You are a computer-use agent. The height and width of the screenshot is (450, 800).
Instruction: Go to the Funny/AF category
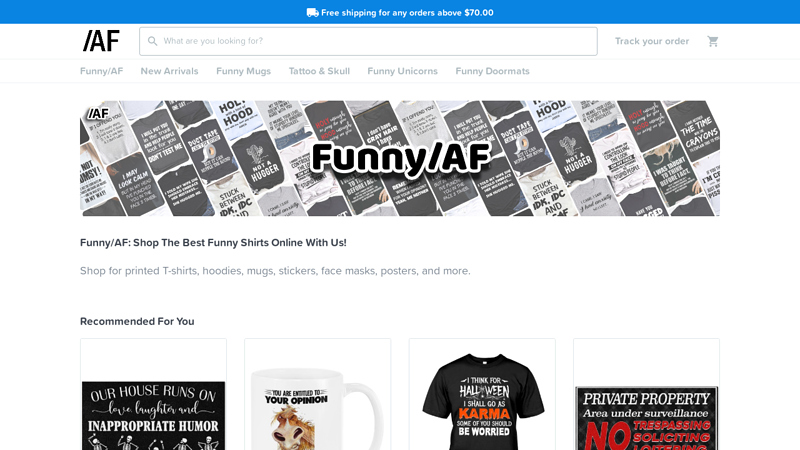click(102, 71)
